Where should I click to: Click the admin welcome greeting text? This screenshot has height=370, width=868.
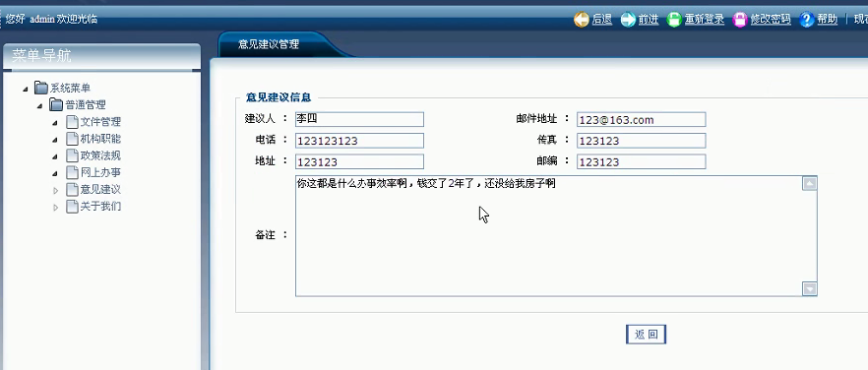(x=52, y=19)
